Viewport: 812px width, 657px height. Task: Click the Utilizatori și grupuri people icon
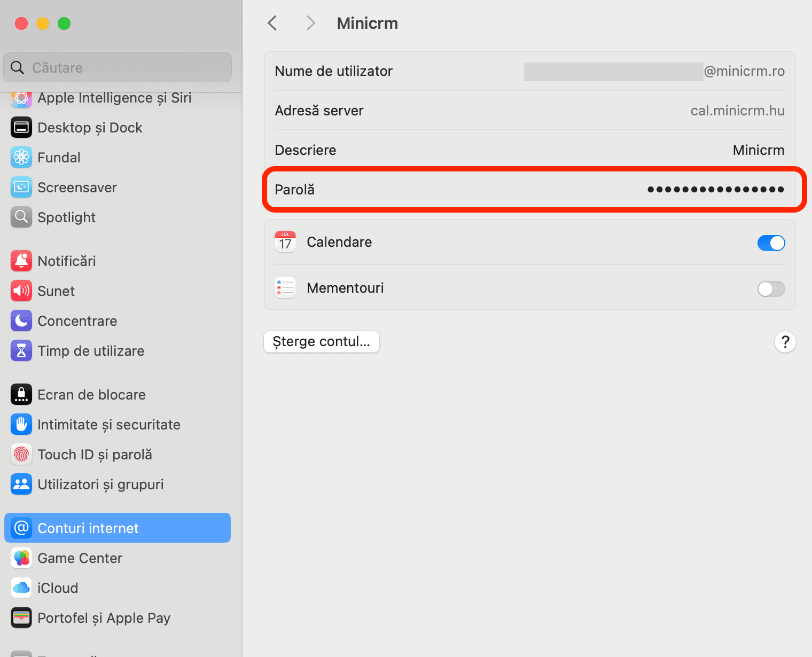click(21, 484)
